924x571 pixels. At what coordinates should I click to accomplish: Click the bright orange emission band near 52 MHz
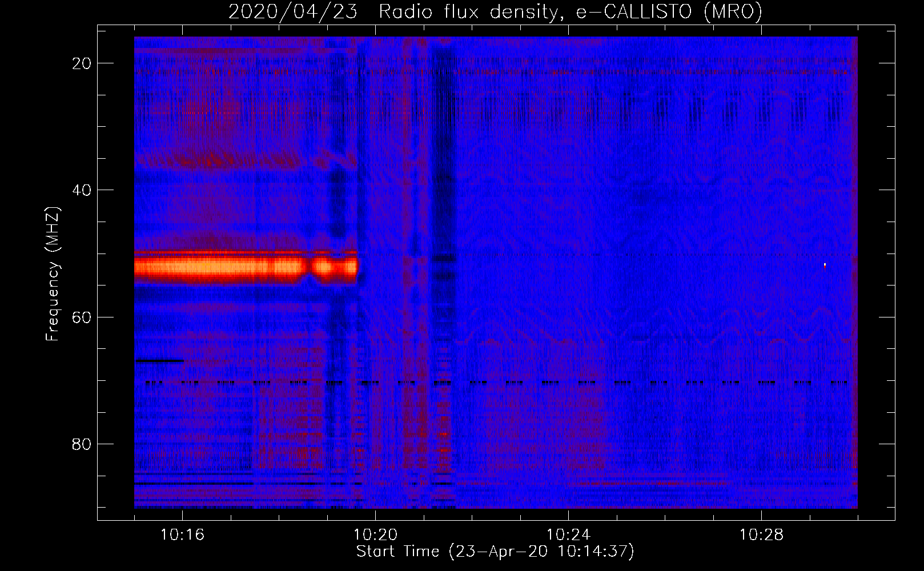point(246,267)
